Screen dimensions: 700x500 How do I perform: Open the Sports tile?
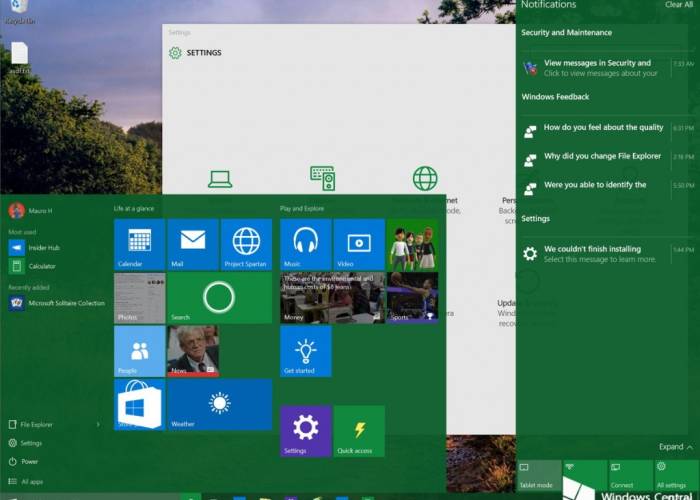(412, 298)
